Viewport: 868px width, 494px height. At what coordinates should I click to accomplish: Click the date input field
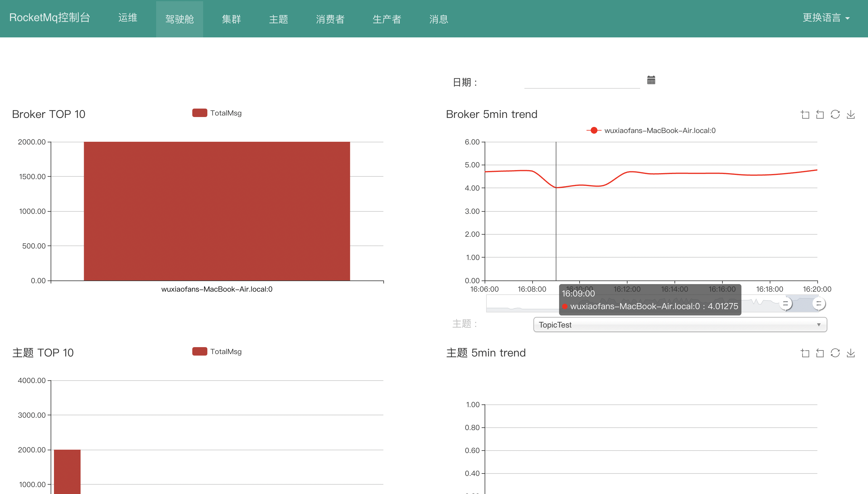(582, 82)
